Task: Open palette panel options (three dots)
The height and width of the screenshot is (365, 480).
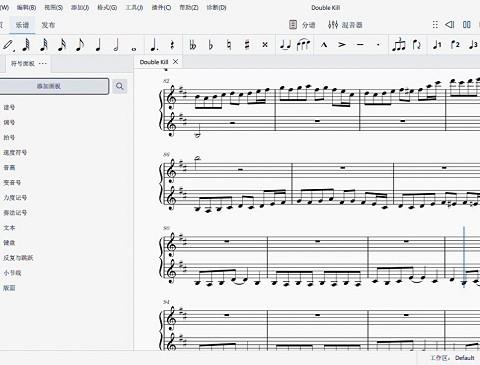Action: (43, 63)
